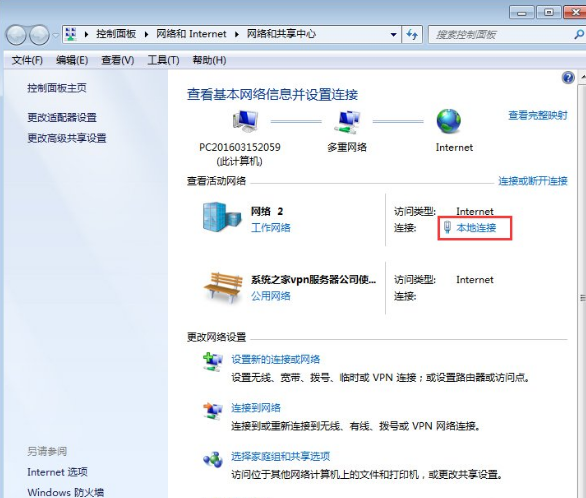Screen dimensions: 586x498
Task: Select 控制面板 in the address breadcrumb
Action: click(116, 34)
